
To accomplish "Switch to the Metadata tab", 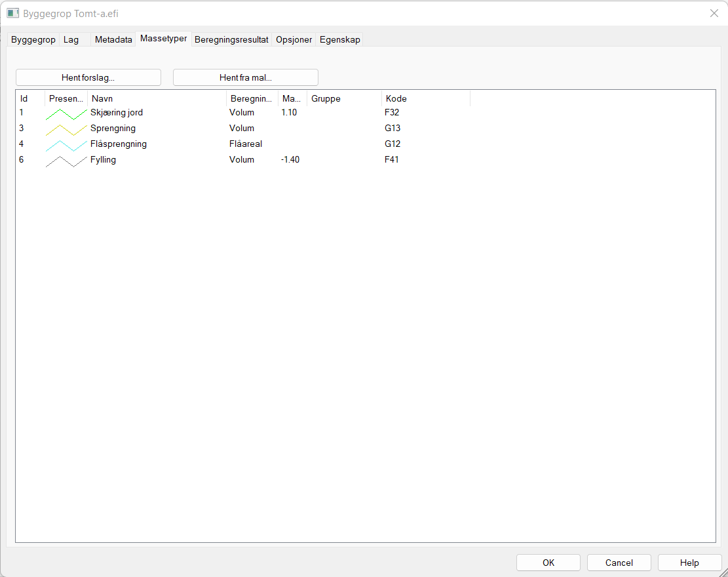I will (113, 40).
